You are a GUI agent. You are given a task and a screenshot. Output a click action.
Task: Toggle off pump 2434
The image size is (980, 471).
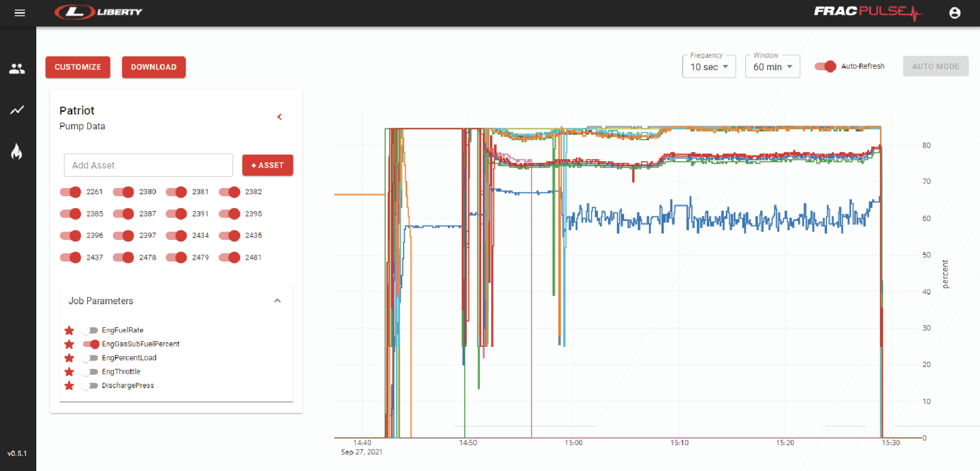[176, 235]
